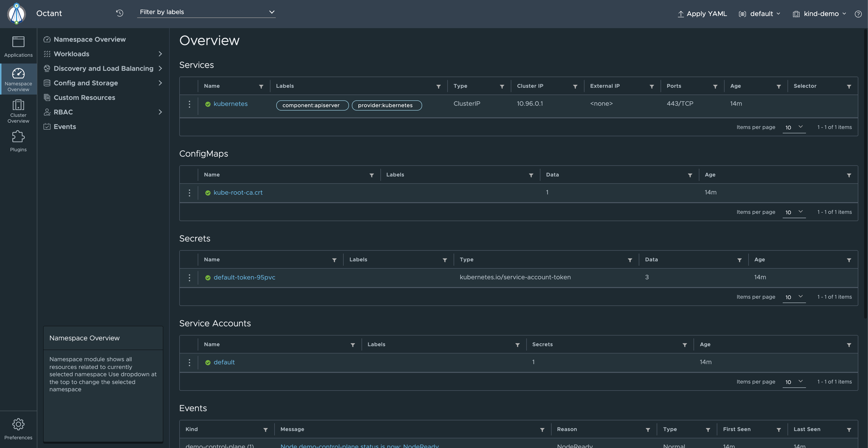Toggle filter on ConfigMaps Data column
Screen dimensions: 868x448
point(690,175)
